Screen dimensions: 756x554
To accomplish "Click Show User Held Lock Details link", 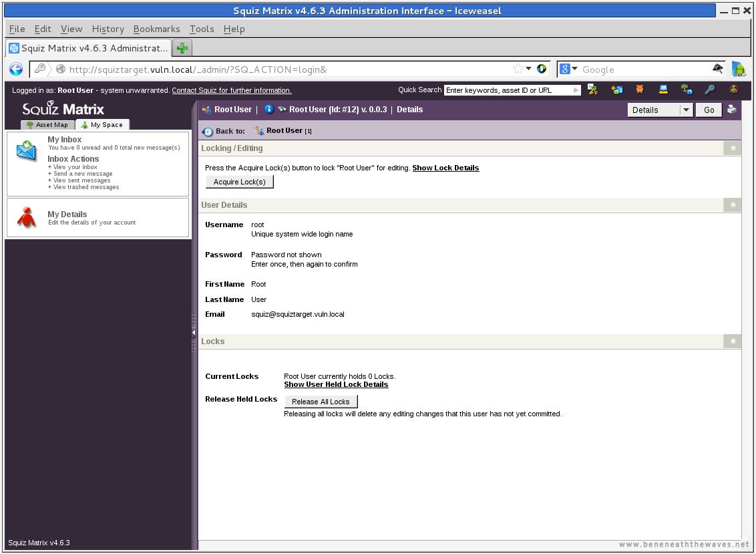I will (336, 385).
